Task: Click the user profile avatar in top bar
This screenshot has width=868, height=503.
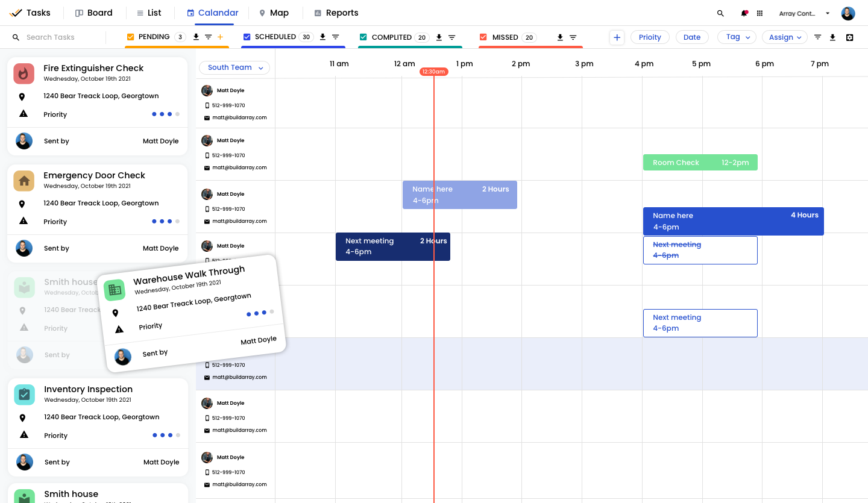Action: coord(848,13)
